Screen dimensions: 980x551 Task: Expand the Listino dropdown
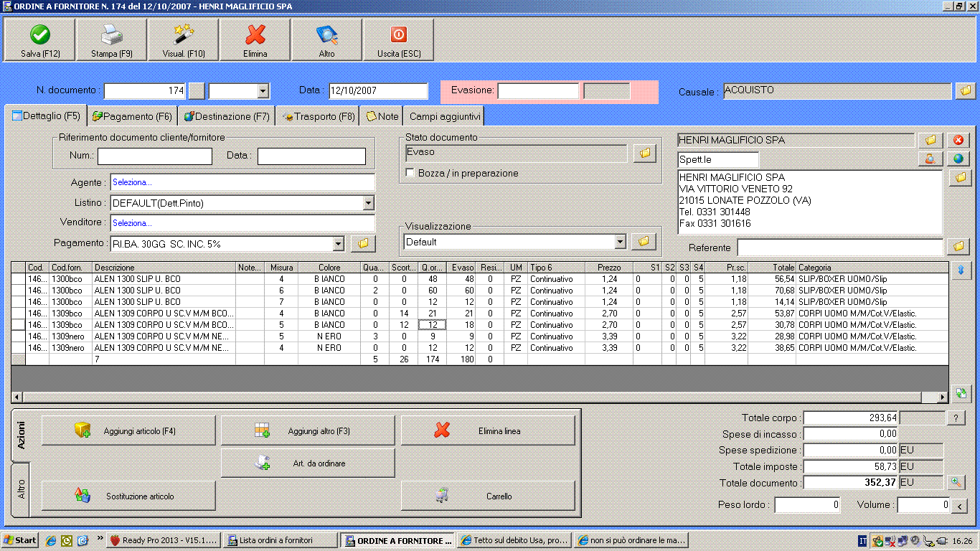coord(368,204)
